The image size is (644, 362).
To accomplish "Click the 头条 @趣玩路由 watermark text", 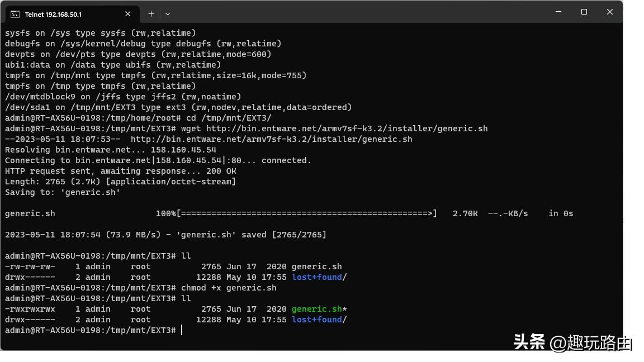I will 572,342.
